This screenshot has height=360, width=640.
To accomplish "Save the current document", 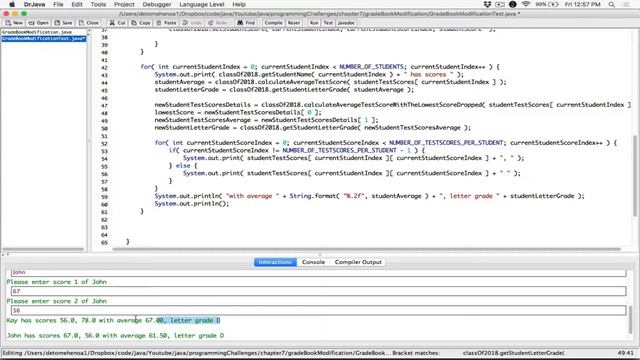I will click(x=64, y=23).
